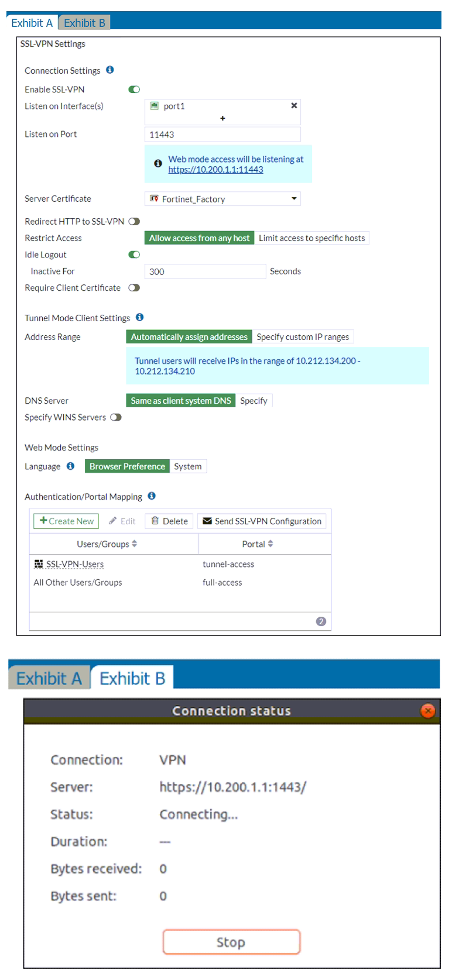Choose Browser Preference language option
The image size is (452, 980).
127,466
